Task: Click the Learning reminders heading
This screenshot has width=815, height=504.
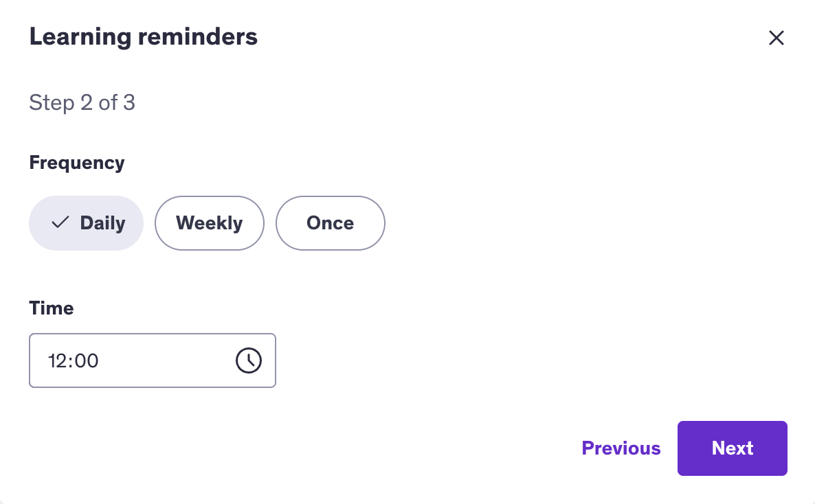Action: (143, 36)
